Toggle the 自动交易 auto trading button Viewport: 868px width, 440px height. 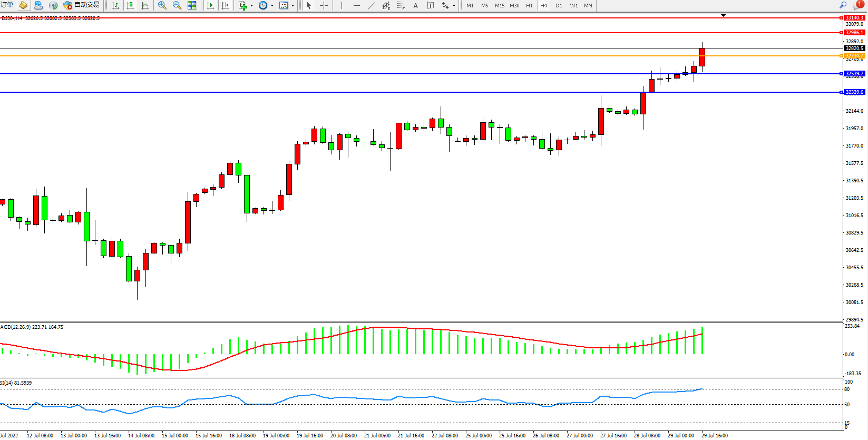tap(82, 5)
